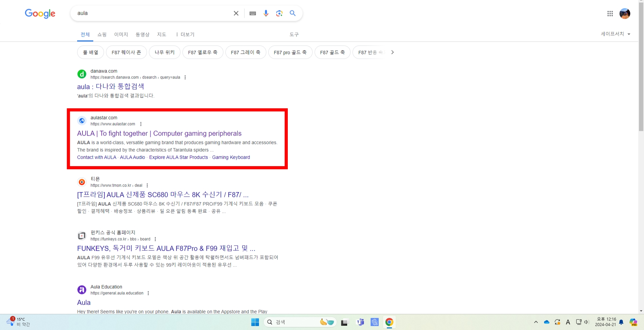The width and height of the screenshot is (644, 330).
Task: Open the 티몬 result options menu
Action: tap(147, 185)
